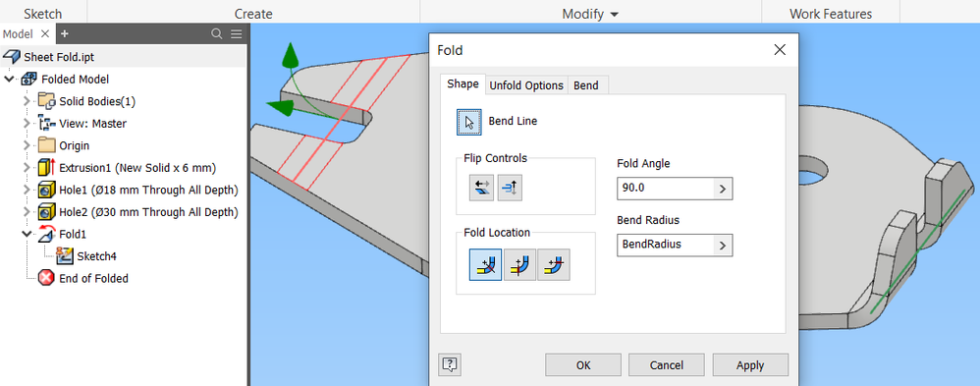
Task: Add a new browser panel tab with plus
Action: pyautogui.click(x=65, y=33)
